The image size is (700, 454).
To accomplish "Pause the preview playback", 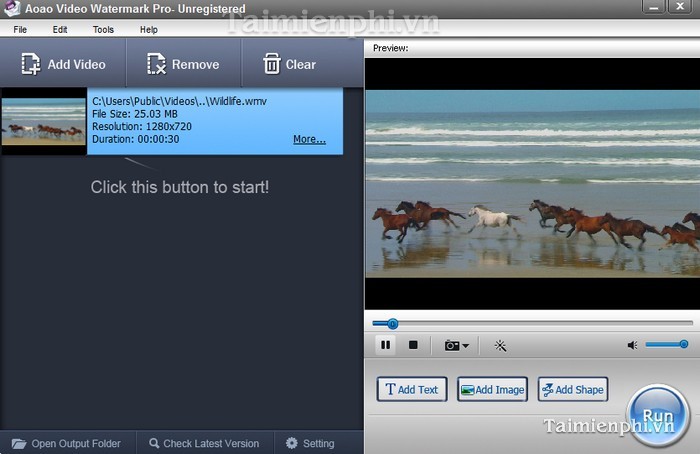I will (x=385, y=345).
